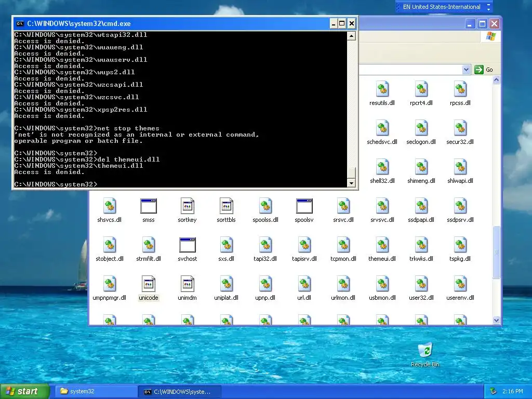Select the uniplat.dll file icon

227,284
